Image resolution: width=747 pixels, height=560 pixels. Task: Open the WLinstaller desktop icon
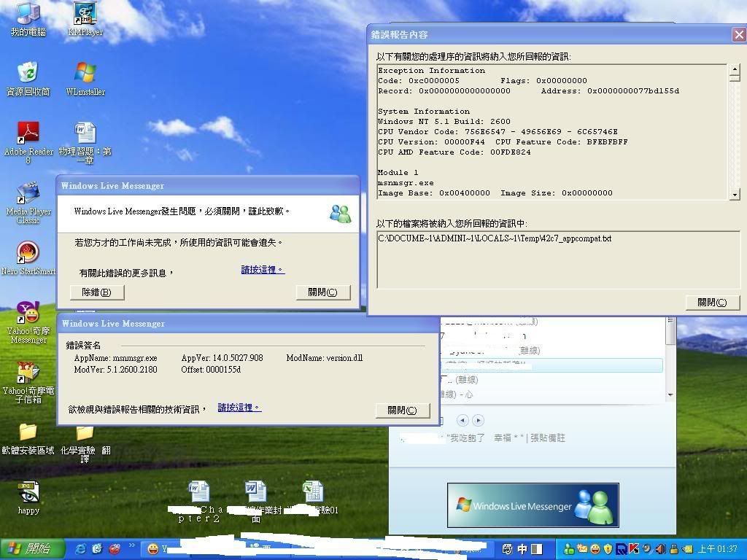pos(85,73)
